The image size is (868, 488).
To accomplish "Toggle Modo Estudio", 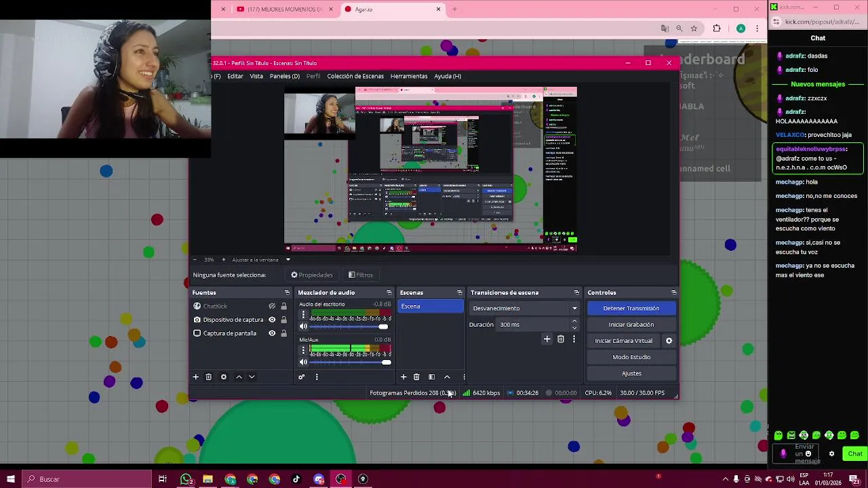I will [x=631, y=357].
